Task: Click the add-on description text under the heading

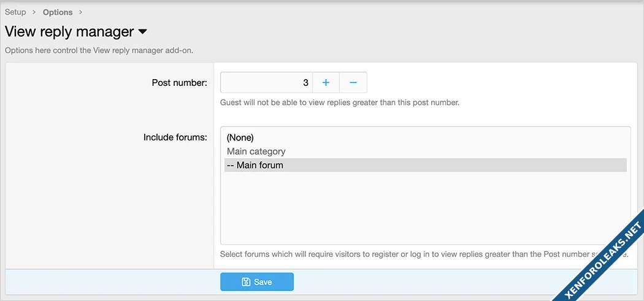Action: point(99,50)
